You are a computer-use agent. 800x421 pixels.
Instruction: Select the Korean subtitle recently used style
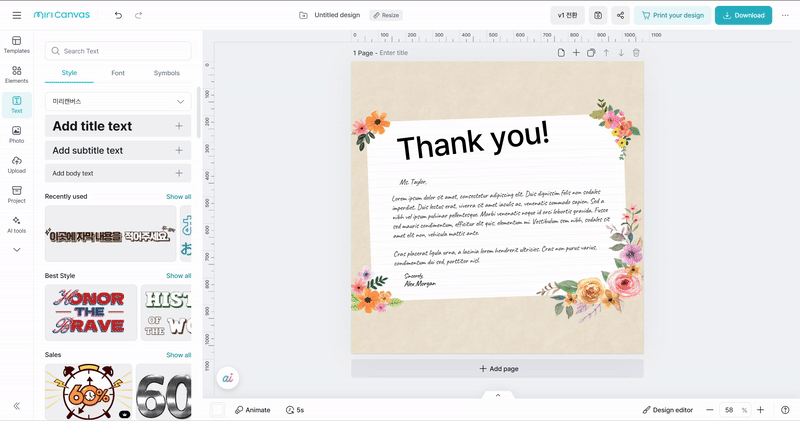[x=111, y=234]
